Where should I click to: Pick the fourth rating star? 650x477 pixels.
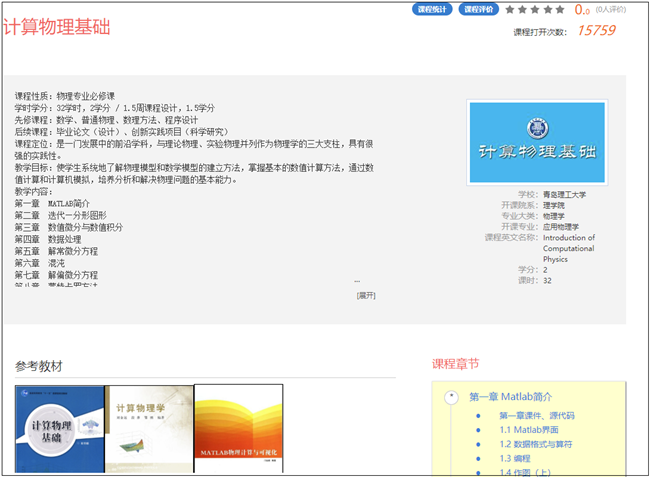(548, 9)
